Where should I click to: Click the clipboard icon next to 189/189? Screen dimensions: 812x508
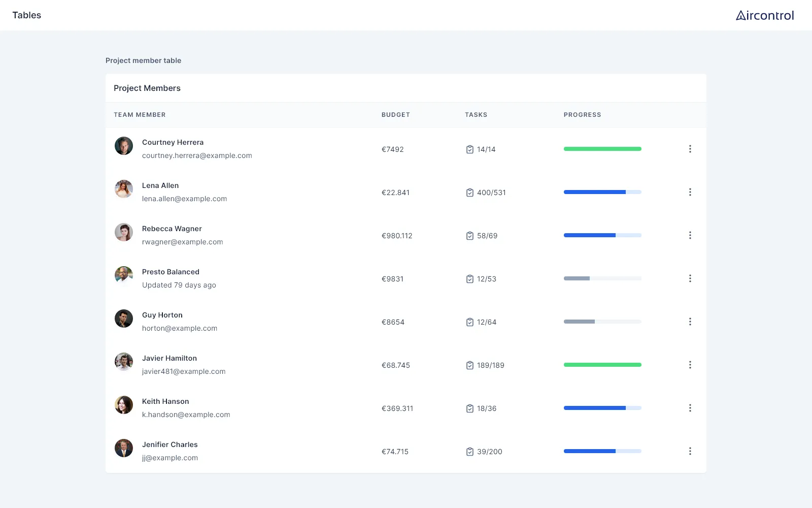pyautogui.click(x=470, y=365)
